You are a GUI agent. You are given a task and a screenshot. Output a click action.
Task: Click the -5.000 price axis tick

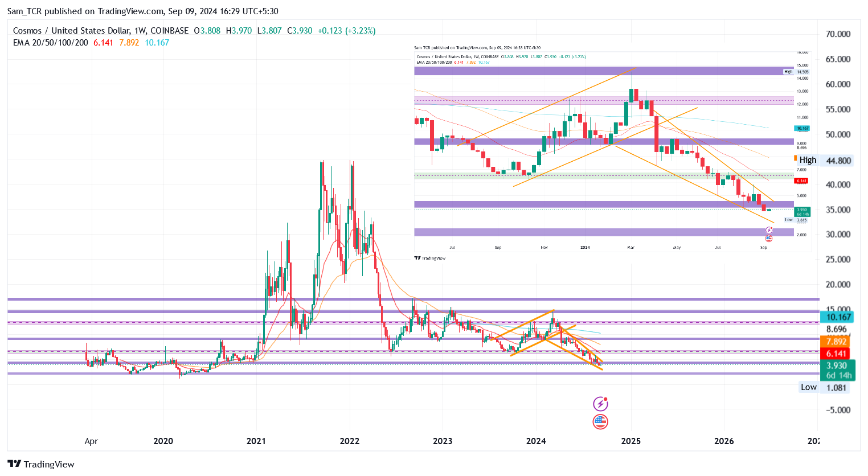click(838, 410)
